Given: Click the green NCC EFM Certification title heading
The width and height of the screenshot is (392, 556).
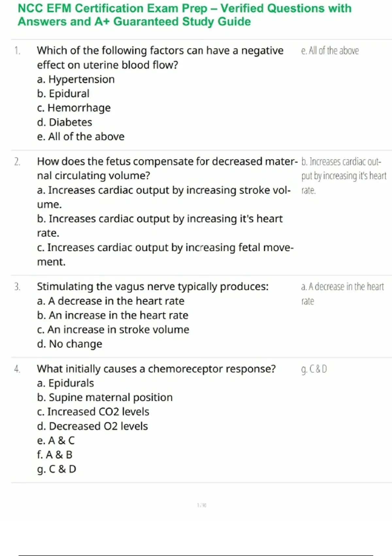Looking at the screenshot, I should pos(185,15).
